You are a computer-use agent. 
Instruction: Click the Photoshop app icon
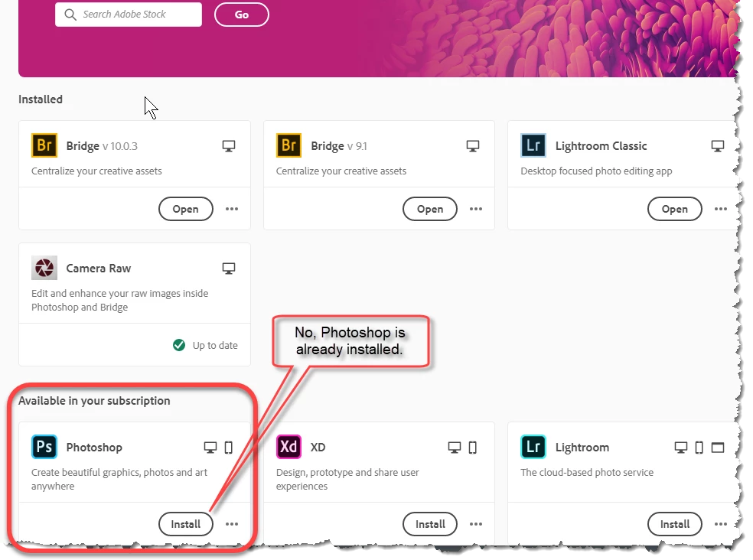[x=44, y=447]
